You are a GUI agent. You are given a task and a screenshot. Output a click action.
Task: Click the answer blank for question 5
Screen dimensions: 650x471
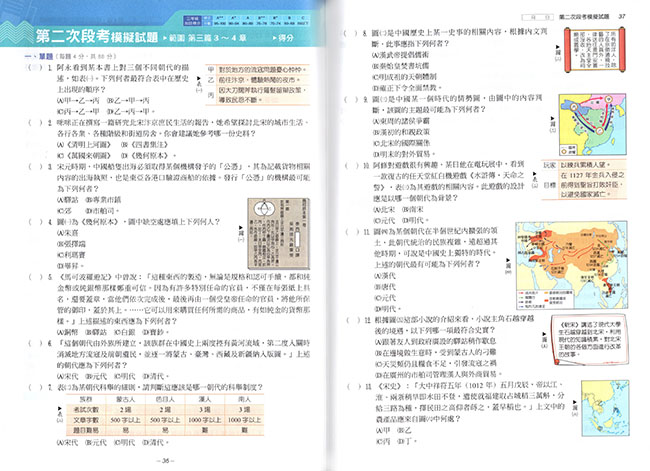click(x=35, y=277)
